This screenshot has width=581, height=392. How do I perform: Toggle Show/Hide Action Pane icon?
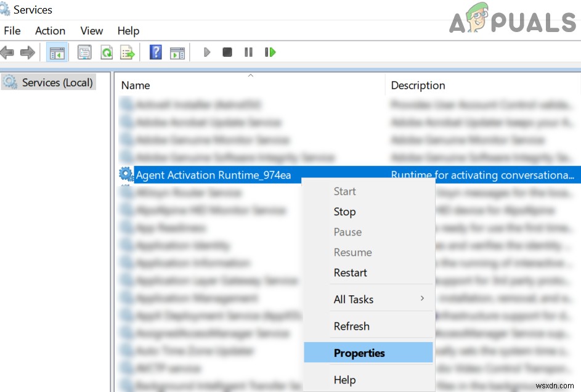click(177, 53)
